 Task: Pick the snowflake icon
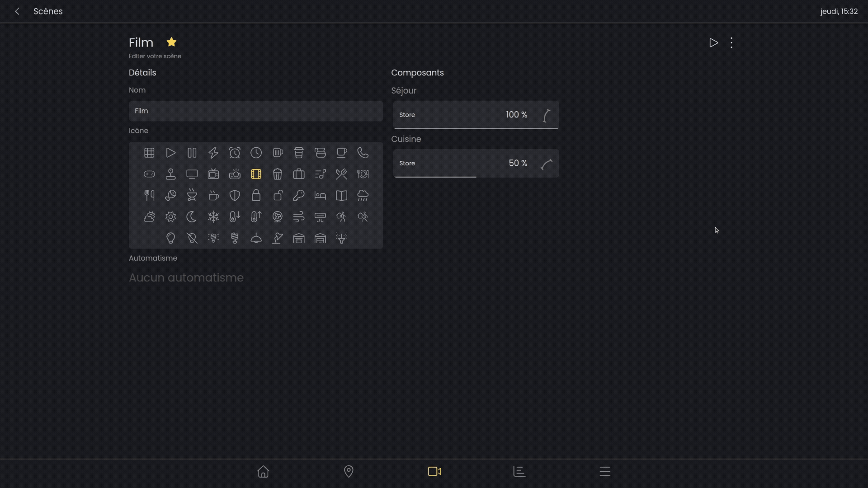[213, 217]
